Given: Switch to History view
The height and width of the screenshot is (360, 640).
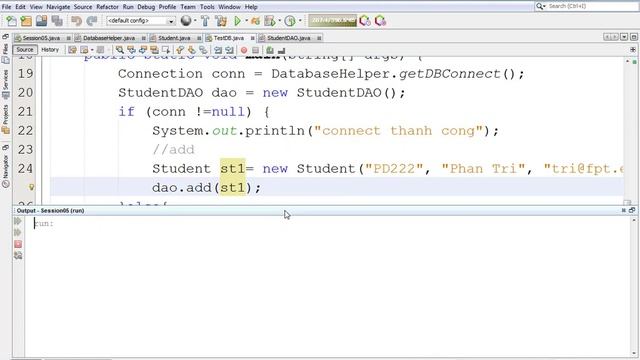Looking at the screenshot, I should point(50,50).
